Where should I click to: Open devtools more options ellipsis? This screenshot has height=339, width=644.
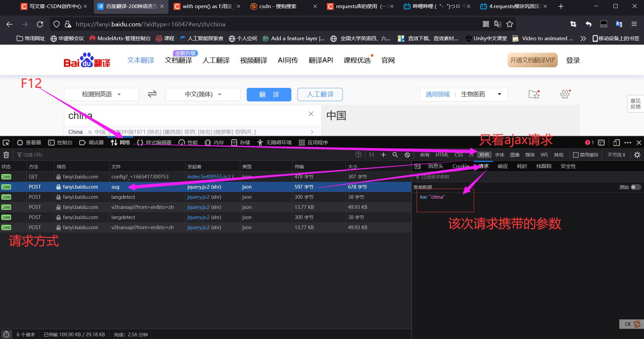(x=628, y=143)
